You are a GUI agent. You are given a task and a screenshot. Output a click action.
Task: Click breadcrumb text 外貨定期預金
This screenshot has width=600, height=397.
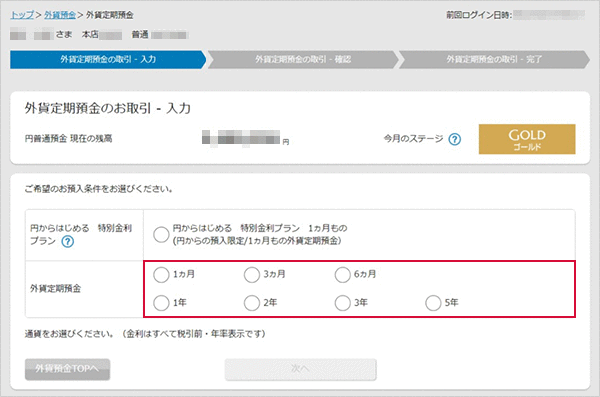110,15
